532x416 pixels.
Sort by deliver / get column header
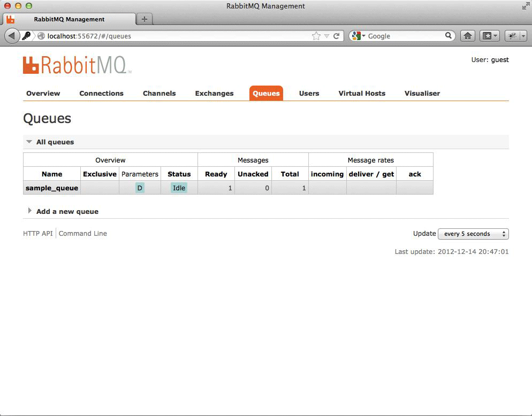point(371,174)
